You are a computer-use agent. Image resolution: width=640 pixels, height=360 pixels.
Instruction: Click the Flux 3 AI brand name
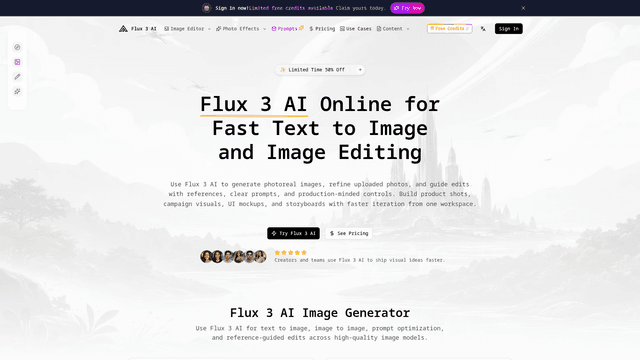point(144,29)
